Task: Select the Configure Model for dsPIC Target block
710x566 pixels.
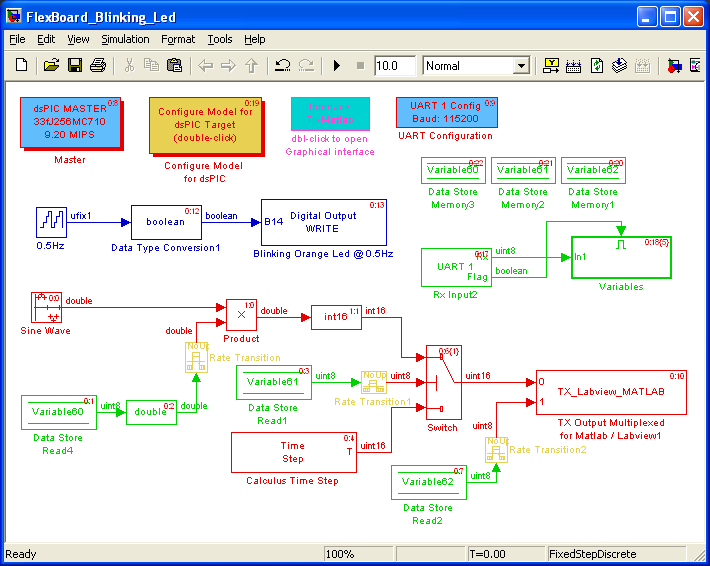Action: pos(205,125)
